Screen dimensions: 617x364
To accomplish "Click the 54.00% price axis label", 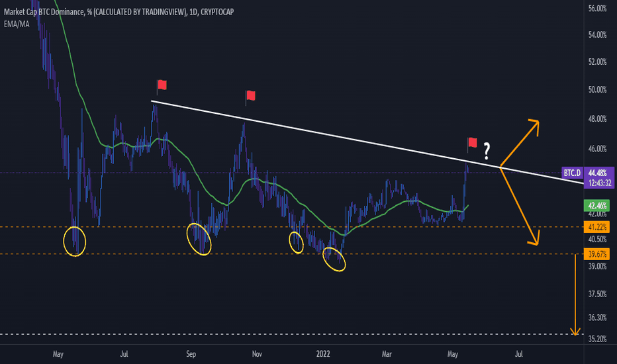I will (597, 35).
